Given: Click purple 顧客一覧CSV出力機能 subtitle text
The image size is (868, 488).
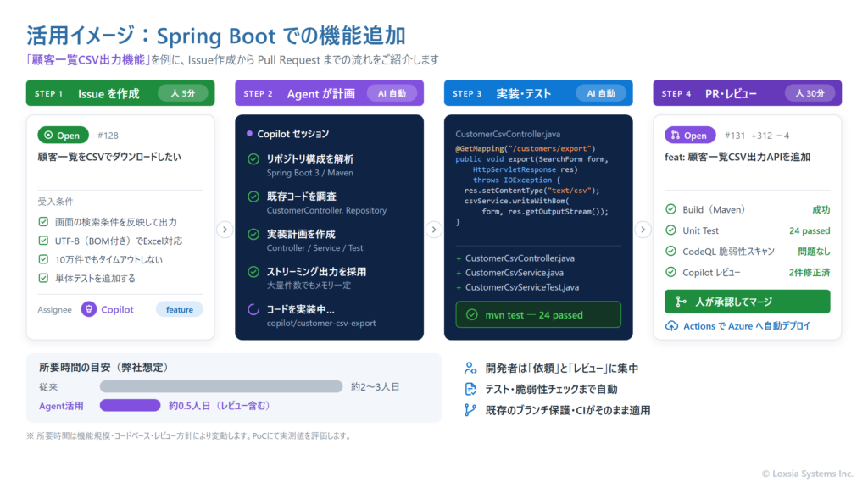Looking at the screenshot, I should click(88, 60).
